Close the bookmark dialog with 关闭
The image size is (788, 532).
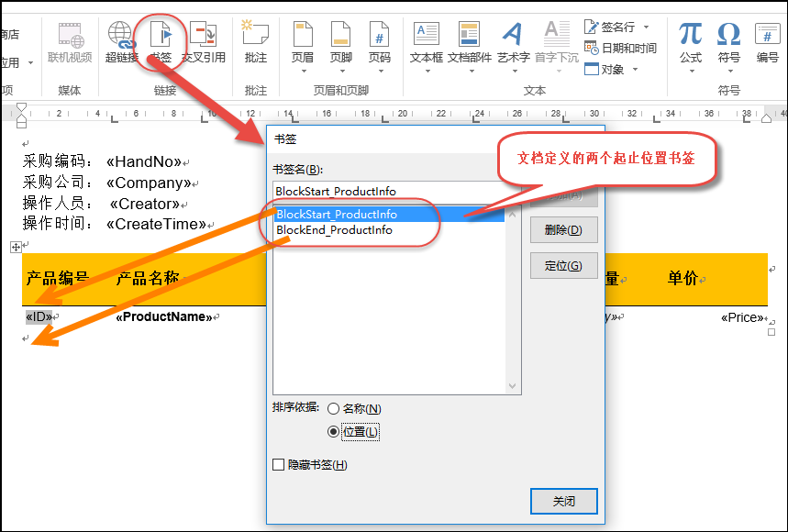point(564,502)
